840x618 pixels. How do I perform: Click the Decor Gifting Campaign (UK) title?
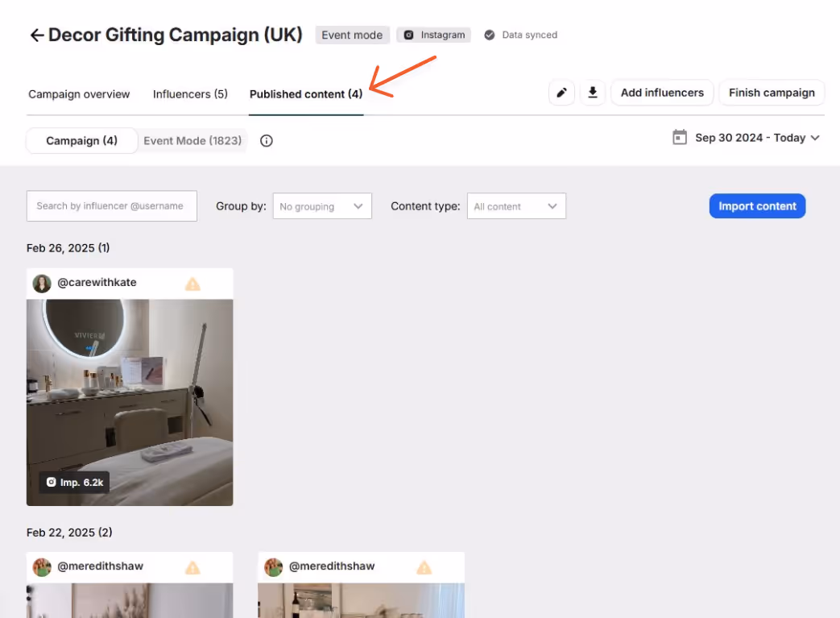click(176, 35)
